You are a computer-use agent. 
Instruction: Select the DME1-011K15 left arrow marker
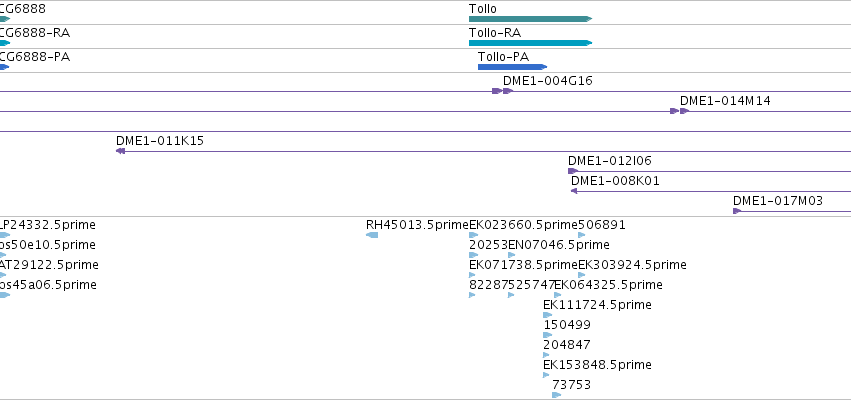click(120, 151)
